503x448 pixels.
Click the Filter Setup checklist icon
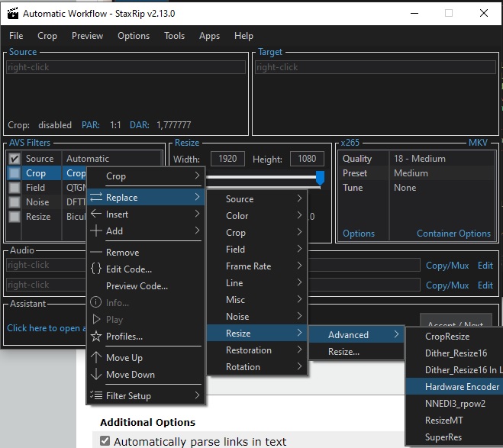96,396
